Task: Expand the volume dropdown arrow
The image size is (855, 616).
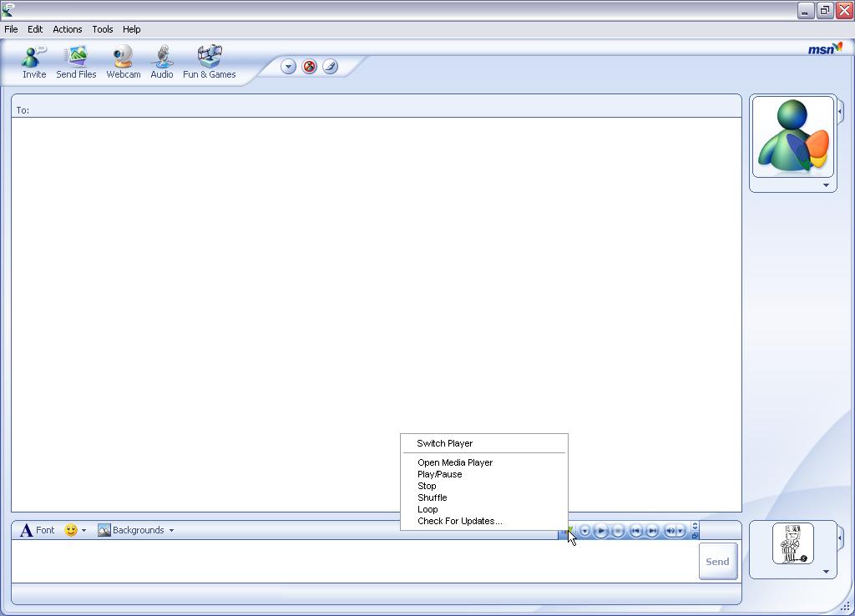Action: point(680,530)
